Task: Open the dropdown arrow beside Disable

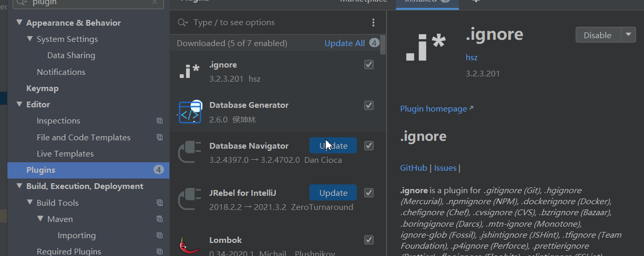Action: tap(629, 35)
